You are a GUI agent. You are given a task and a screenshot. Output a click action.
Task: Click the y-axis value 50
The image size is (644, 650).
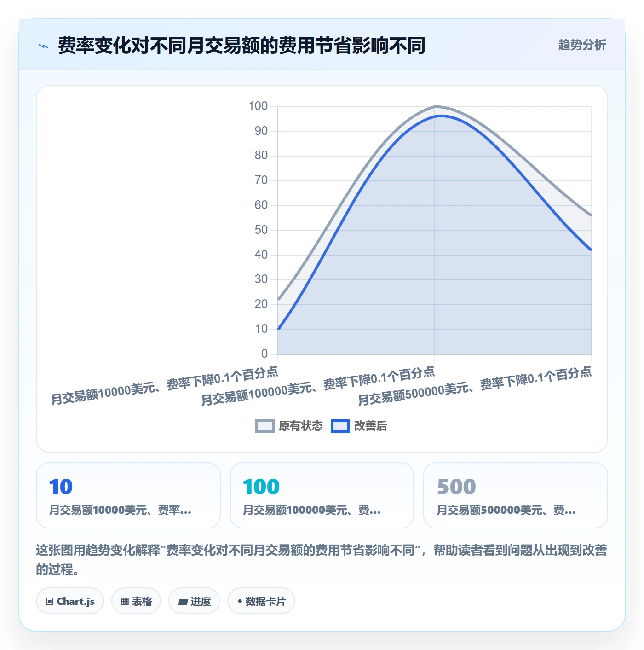coord(261,230)
